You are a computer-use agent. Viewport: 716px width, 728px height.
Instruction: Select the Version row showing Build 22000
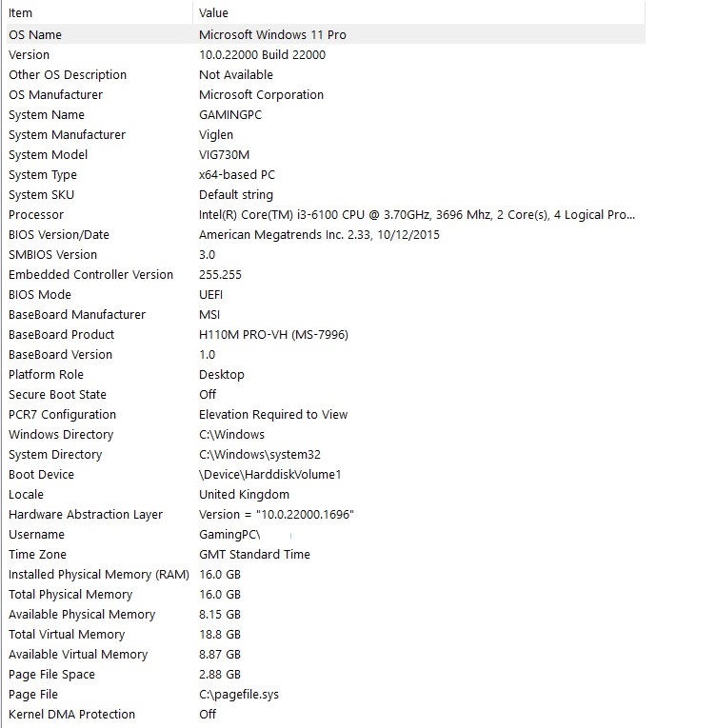(x=30, y=54)
